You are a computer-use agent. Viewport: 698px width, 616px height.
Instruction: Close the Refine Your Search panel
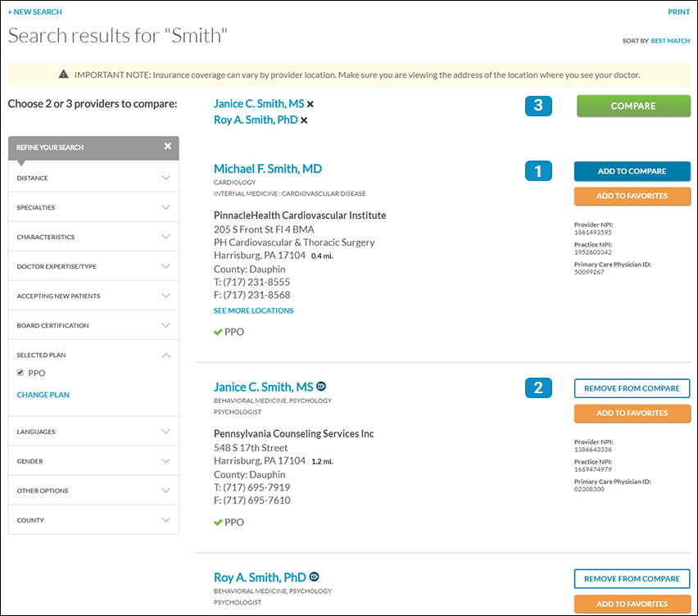pyautogui.click(x=168, y=147)
